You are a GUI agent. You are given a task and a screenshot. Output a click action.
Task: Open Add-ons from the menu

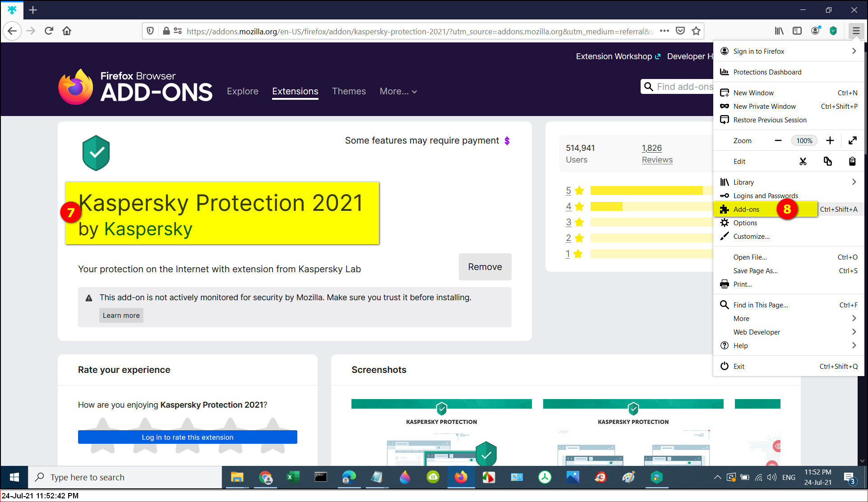point(747,209)
